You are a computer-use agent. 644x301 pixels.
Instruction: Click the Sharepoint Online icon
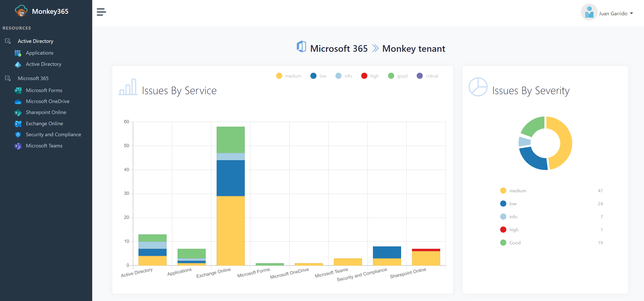pos(18,113)
